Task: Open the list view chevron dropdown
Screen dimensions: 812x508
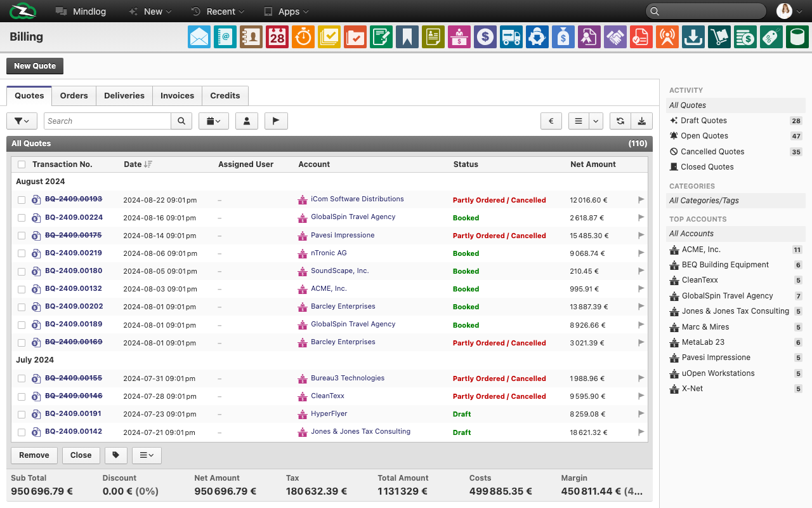Action: coord(596,121)
